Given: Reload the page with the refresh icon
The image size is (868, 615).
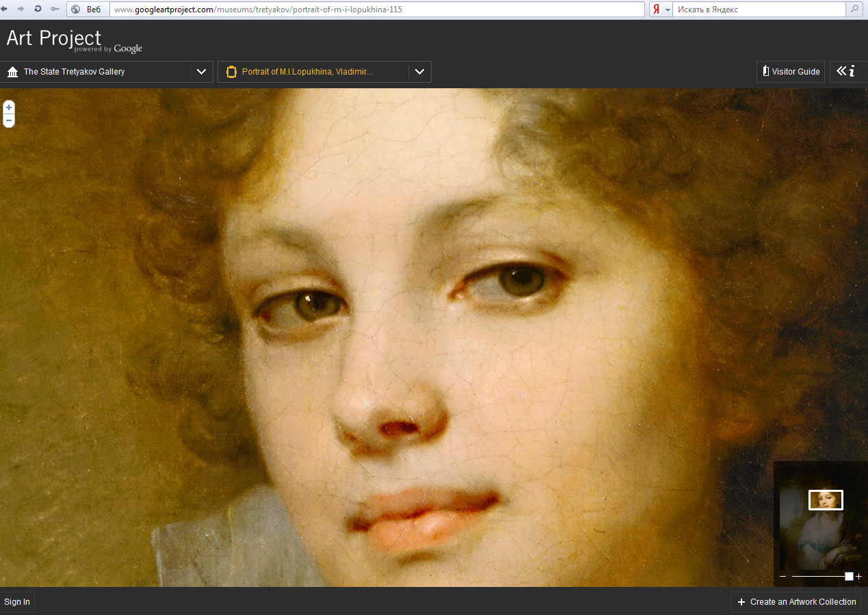Looking at the screenshot, I should tap(38, 9).
